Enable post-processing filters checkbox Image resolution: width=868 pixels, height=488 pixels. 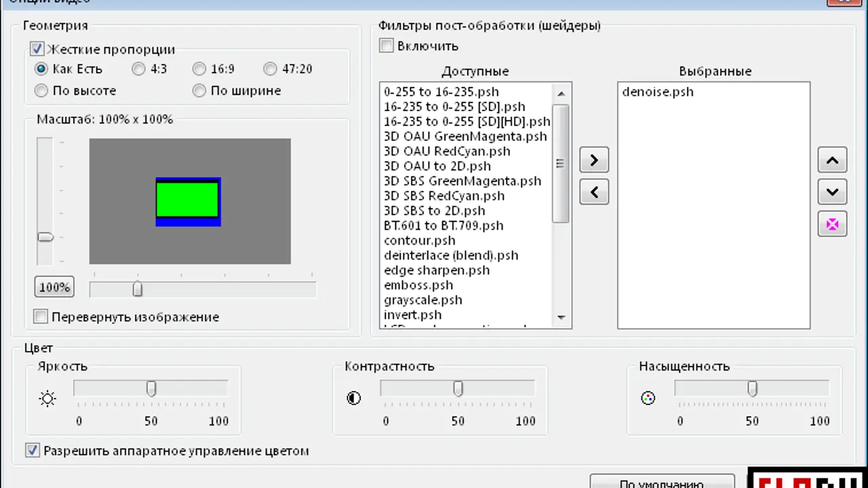click(x=387, y=46)
